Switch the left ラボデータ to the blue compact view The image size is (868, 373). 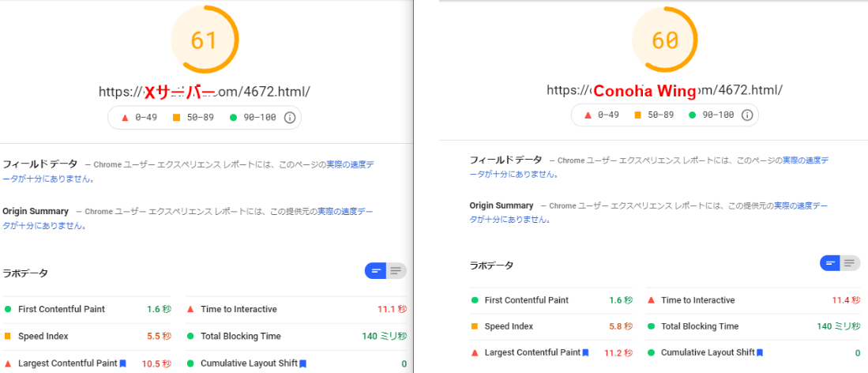tap(375, 271)
